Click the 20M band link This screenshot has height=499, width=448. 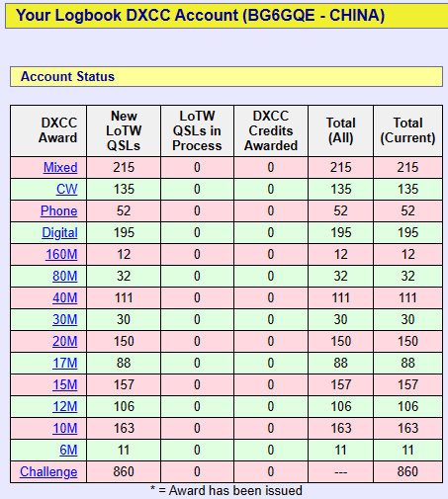coord(65,341)
